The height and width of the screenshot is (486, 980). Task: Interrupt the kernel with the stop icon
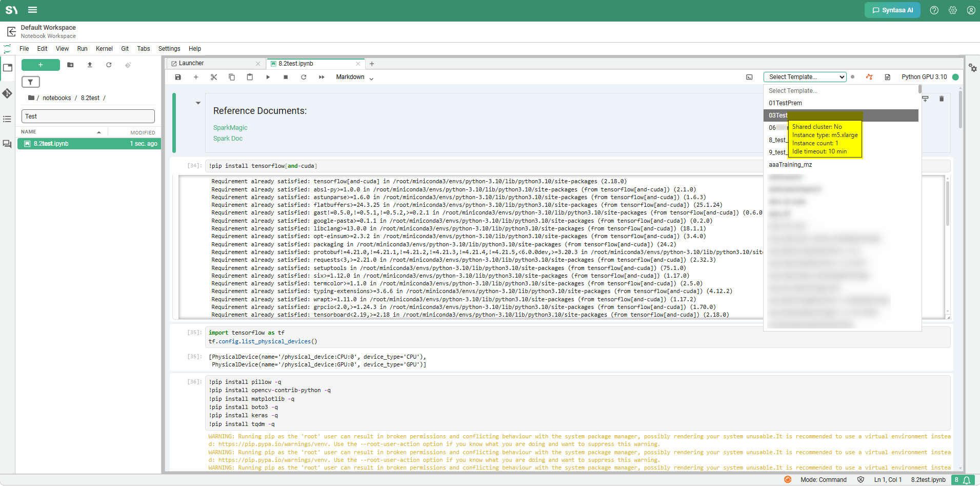286,77
